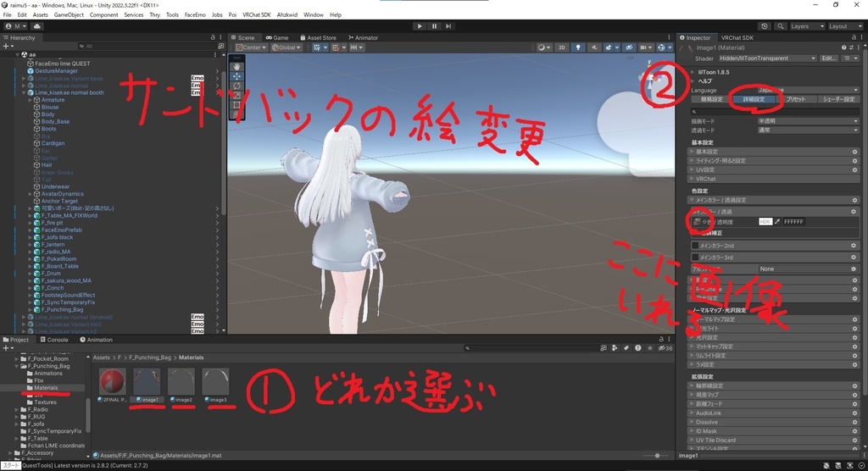Screen dimensions: 868x471
Task: Select F_Punching_Bag in Hierarchy
Action: pos(62,309)
